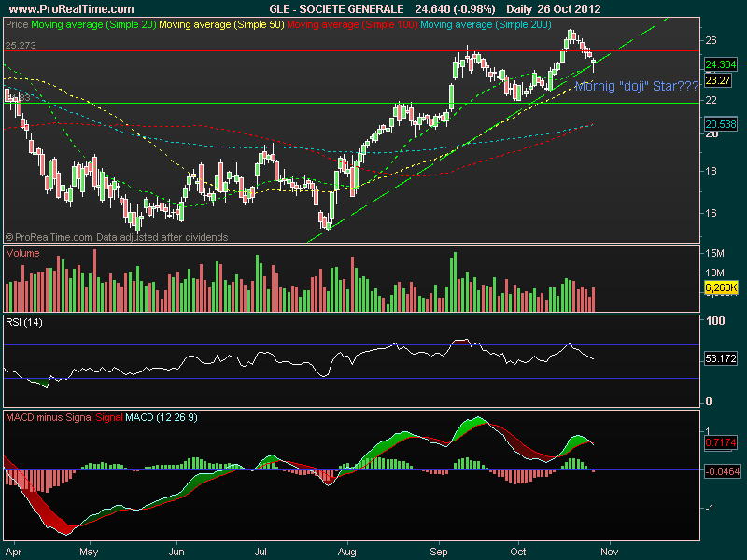747x560 pixels.
Task: Click the Data adjusted after dividends notice
Action: point(162,237)
